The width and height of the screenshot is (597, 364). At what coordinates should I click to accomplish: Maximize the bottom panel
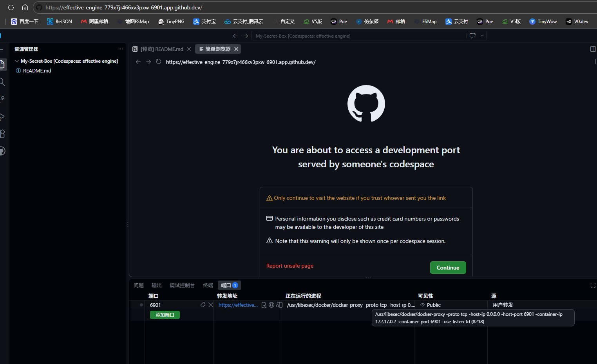click(593, 285)
